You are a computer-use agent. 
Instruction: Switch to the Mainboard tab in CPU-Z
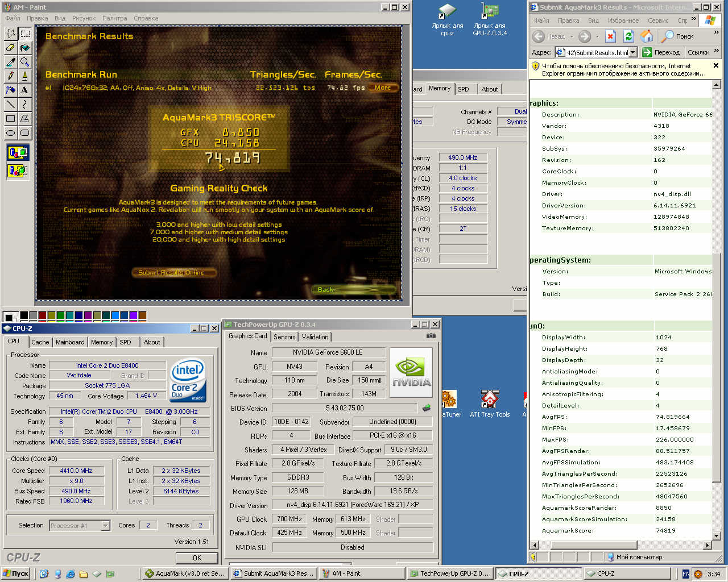(70, 342)
